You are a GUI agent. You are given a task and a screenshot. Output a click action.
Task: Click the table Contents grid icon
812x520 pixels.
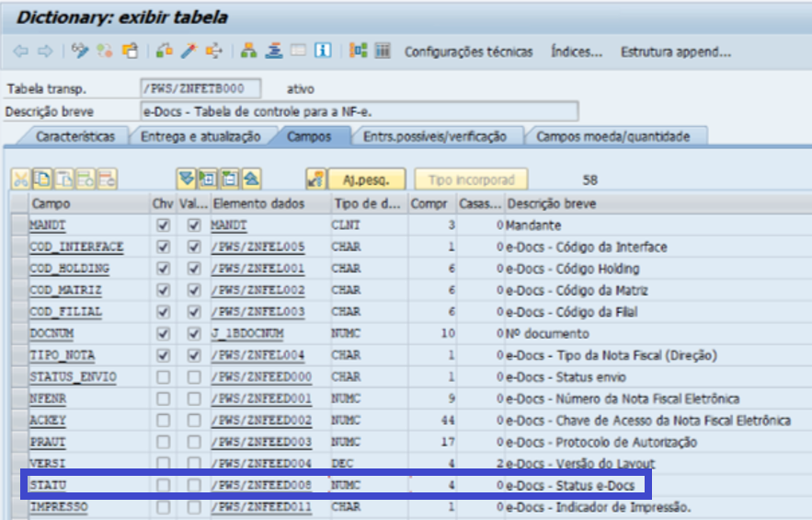point(383,52)
